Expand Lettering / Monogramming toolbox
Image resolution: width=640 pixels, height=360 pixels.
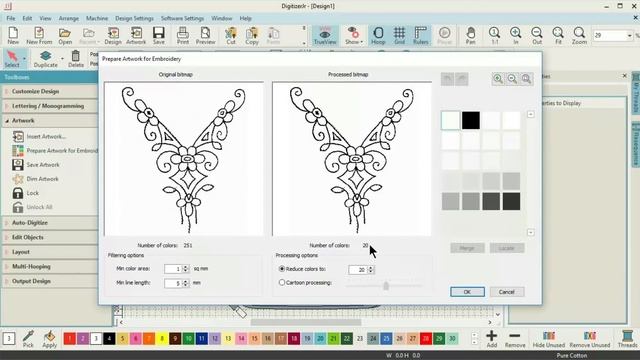(x=50, y=106)
